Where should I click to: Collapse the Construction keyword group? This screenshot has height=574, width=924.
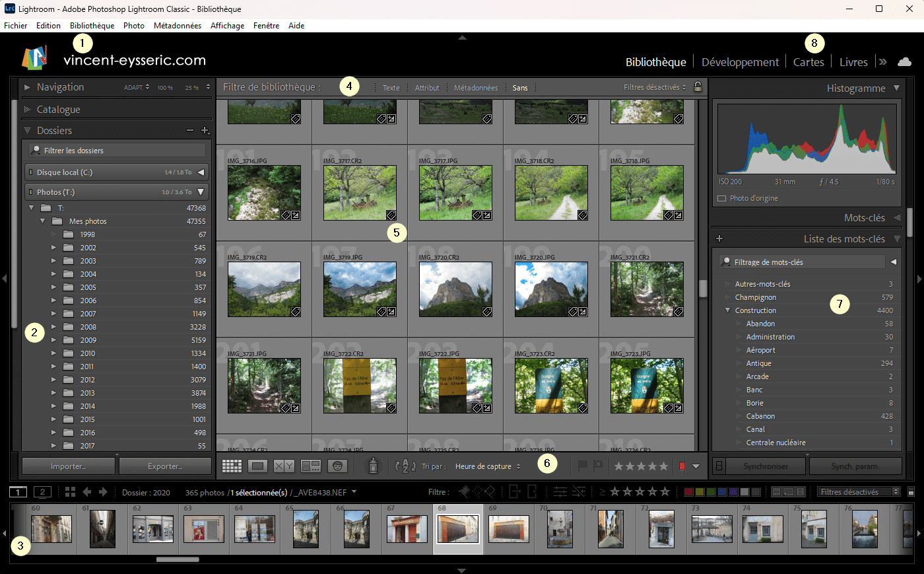[727, 310]
